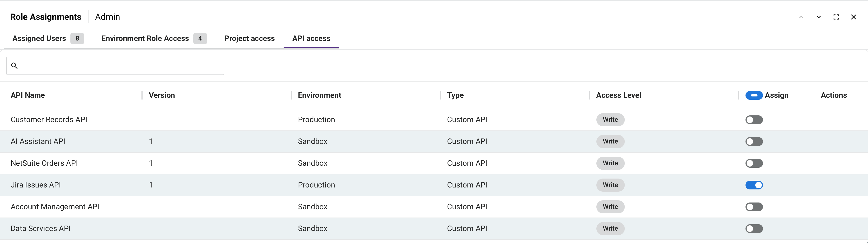
Task: Enable assignment for AI Assistant API
Action: (754, 141)
